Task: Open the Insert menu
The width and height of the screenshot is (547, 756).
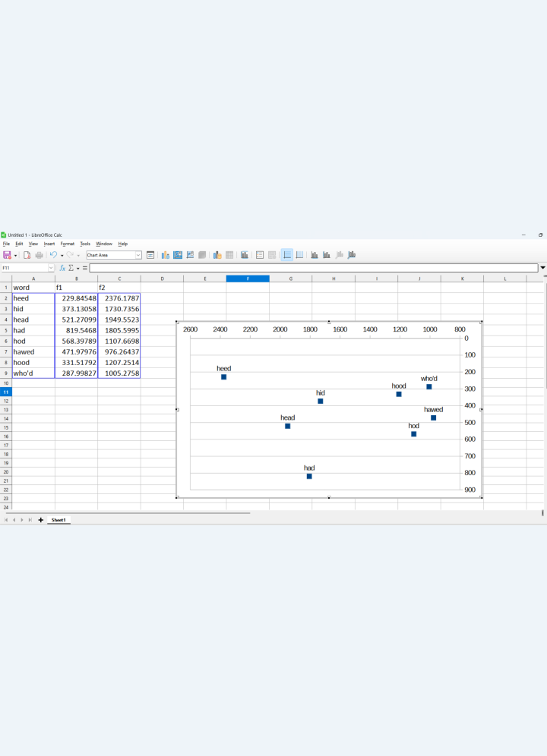Action: 49,244
